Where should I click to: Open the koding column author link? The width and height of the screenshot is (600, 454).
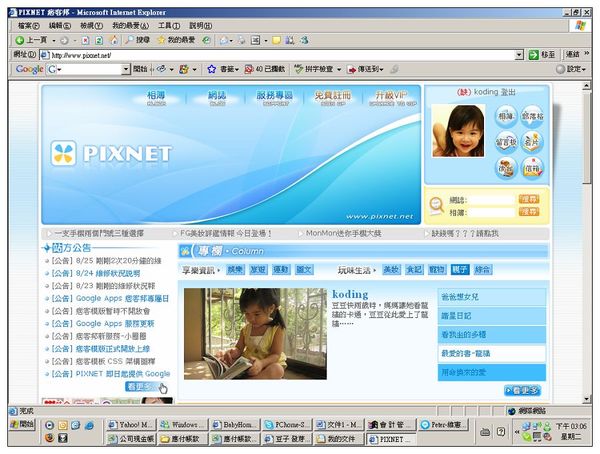350,294
